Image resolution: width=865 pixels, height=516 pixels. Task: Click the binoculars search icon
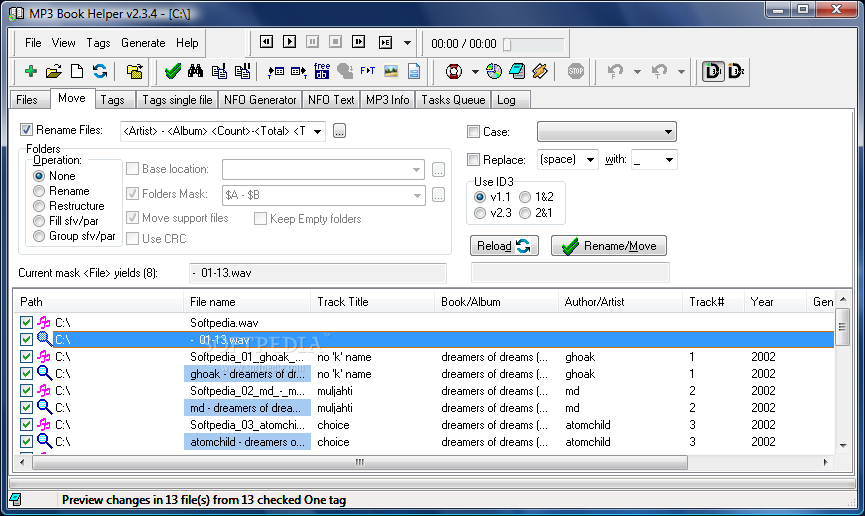195,71
